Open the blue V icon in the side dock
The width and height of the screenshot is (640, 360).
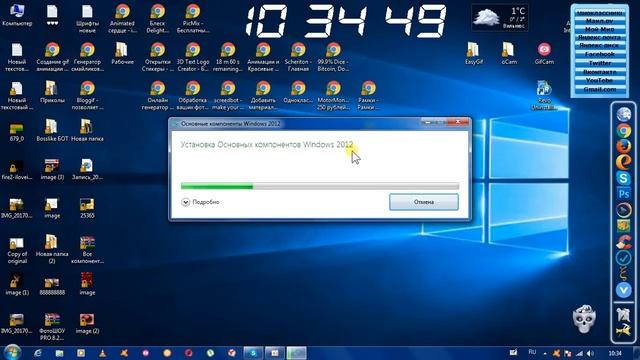click(624, 290)
